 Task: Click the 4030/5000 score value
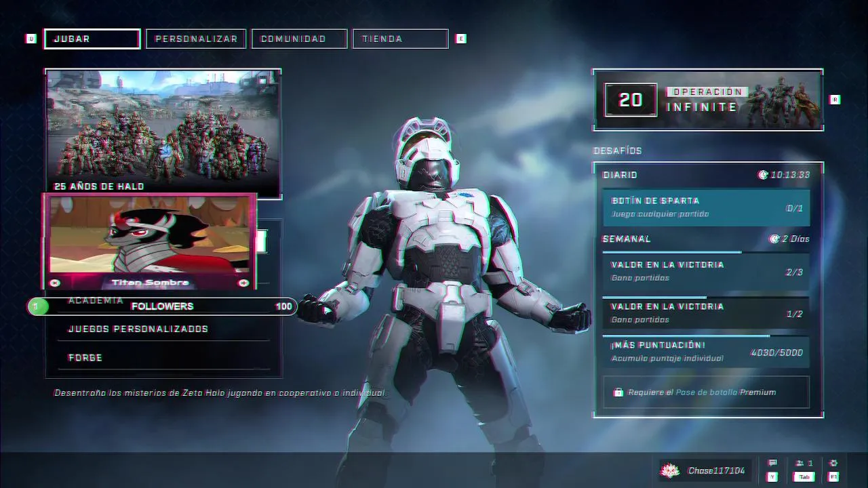[x=776, y=352]
